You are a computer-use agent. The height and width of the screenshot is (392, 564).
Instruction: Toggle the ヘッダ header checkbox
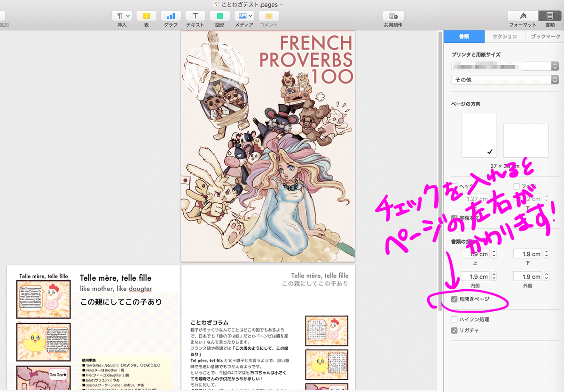pyautogui.click(x=454, y=186)
